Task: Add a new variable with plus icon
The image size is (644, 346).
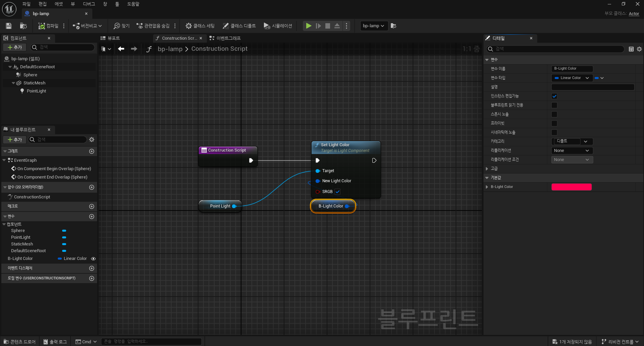Action: click(x=92, y=217)
